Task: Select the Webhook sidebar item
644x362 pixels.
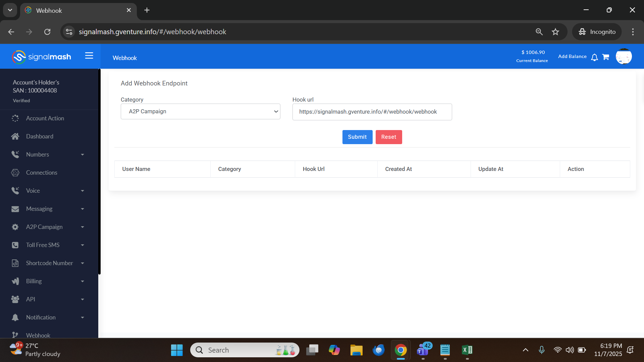Action: [x=38, y=335]
